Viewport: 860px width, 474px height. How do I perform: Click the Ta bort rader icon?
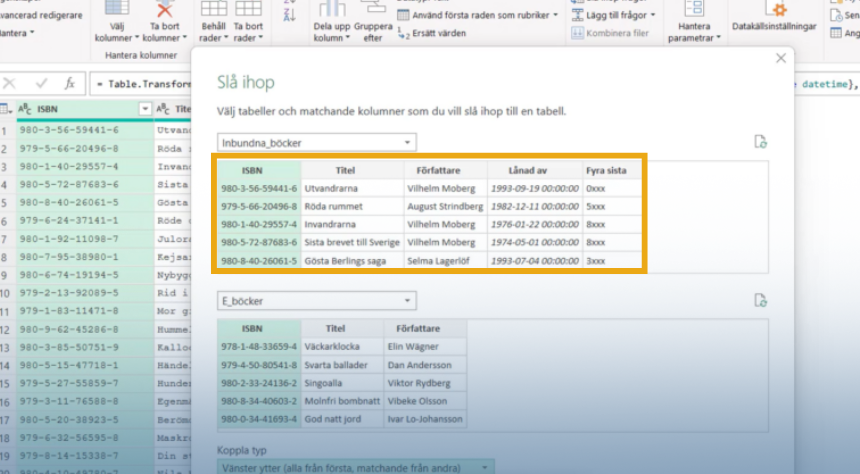click(247, 10)
